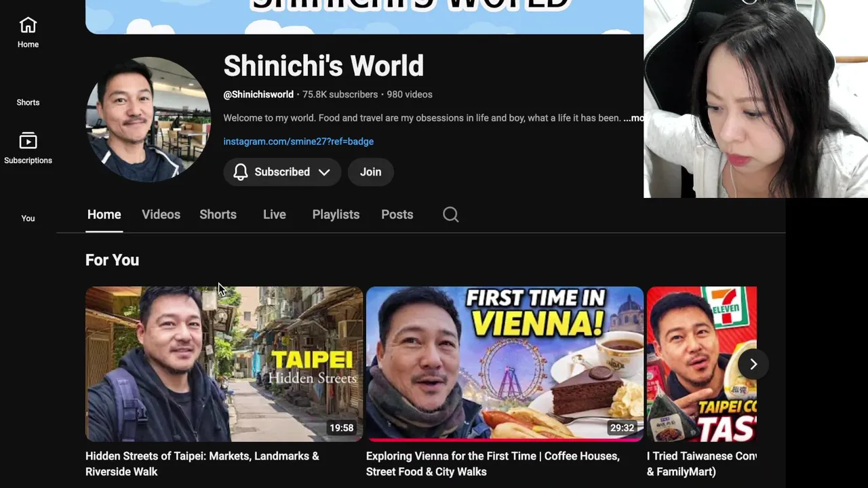
Task: Click the notification bell on Subscribed
Action: [x=241, y=172]
